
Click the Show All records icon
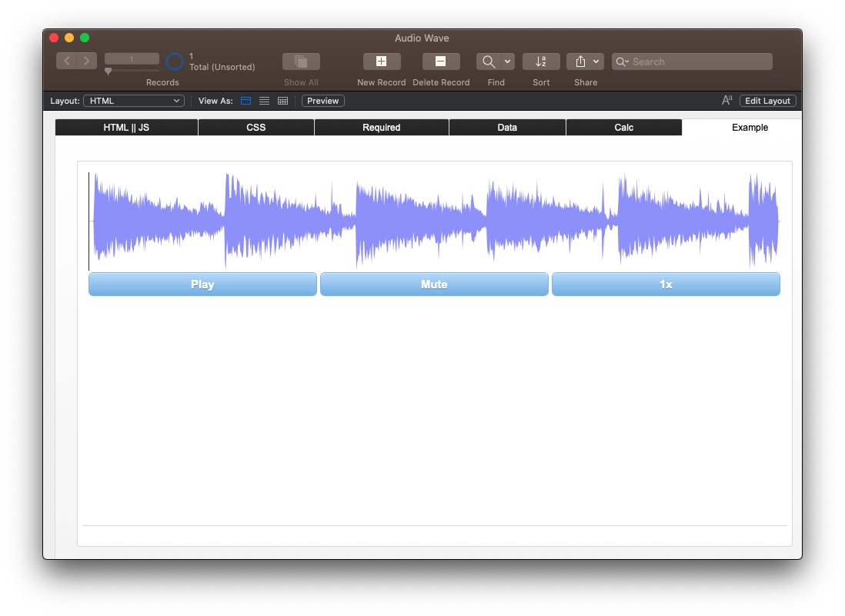[x=301, y=62]
